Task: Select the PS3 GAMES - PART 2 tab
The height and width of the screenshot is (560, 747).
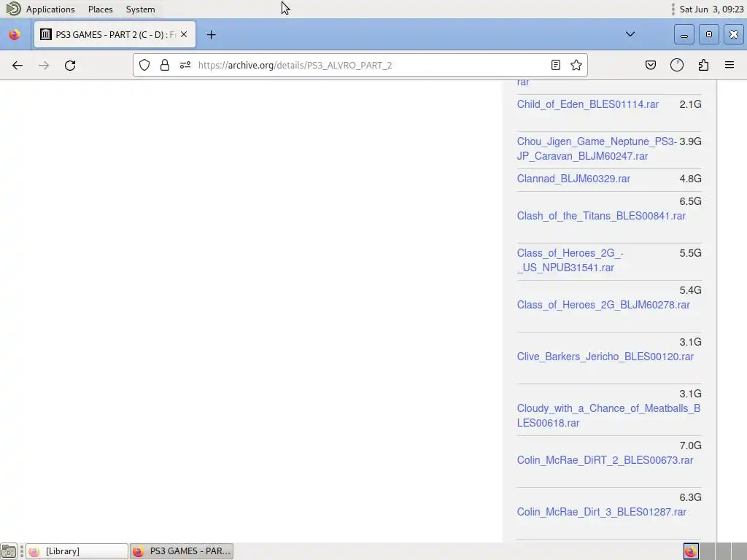Action: click(115, 34)
